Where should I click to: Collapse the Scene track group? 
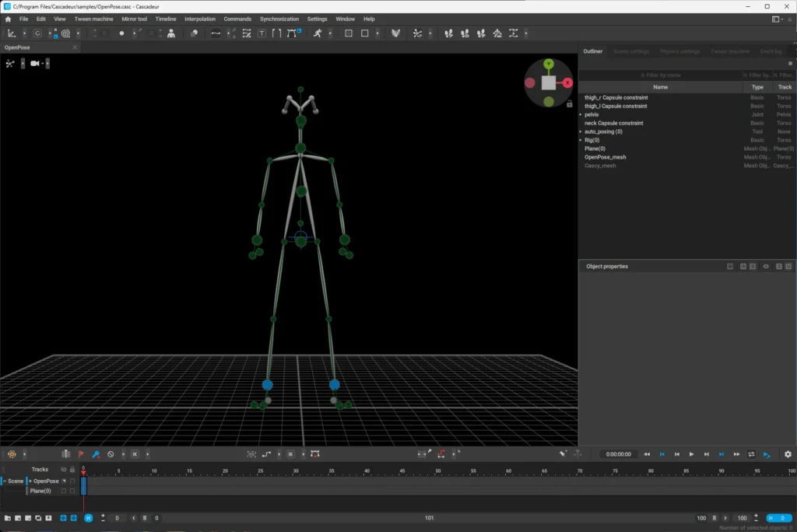pos(3,481)
